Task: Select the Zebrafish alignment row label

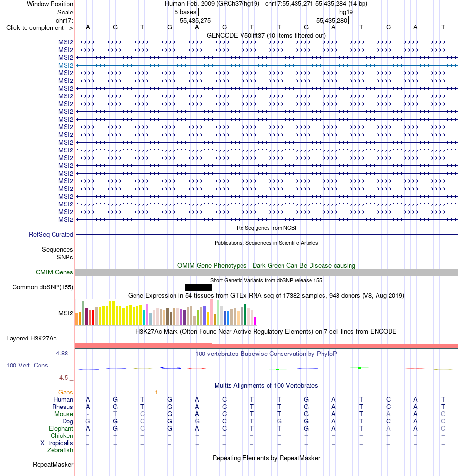Action: [x=60, y=450]
